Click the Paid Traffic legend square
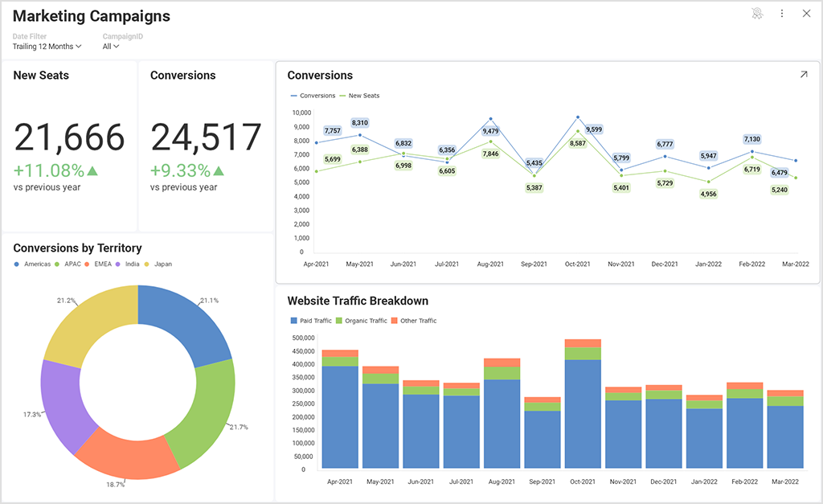This screenshot has width=823, height=504. [x=293, y=320]
